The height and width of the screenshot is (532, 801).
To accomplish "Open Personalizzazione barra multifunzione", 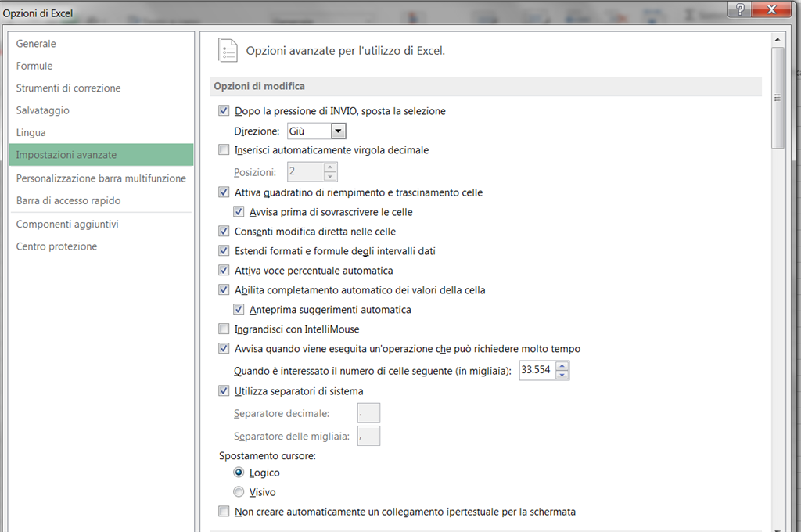I will tap(101, 178).
